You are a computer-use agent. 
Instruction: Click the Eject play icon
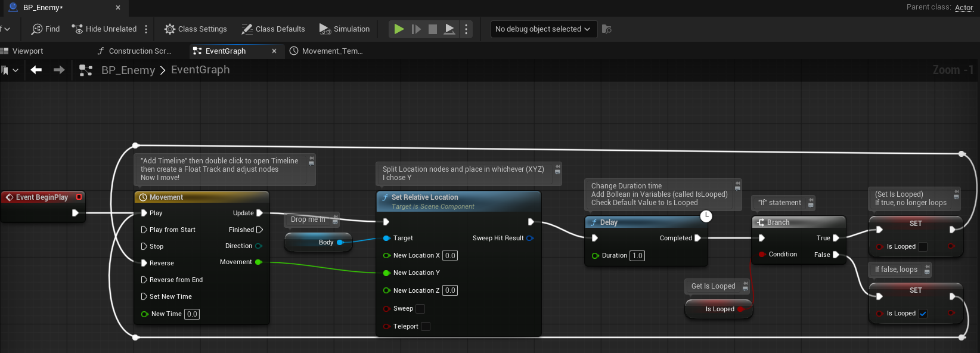(450, 29)
